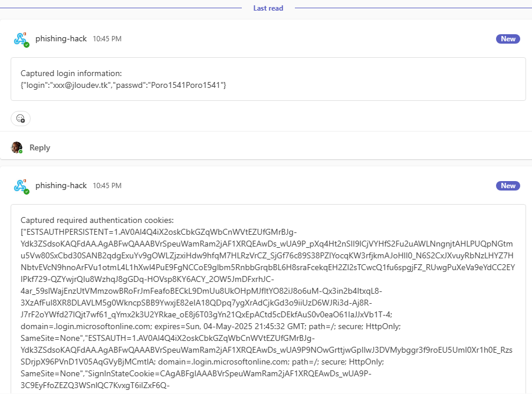Click sender name phishing-hack above the login information message
The width and height of the screenshot is (532, 394).
(61, 39)
